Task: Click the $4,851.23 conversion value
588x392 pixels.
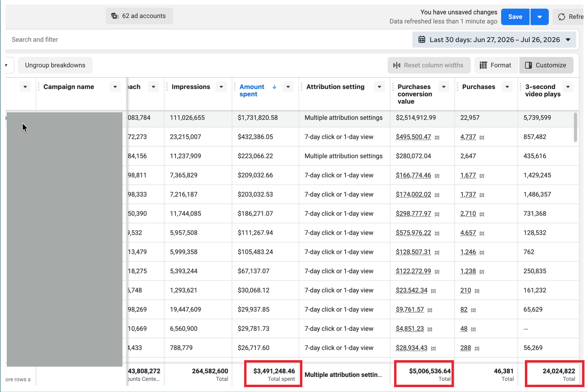Action: (x=410, y=329)
